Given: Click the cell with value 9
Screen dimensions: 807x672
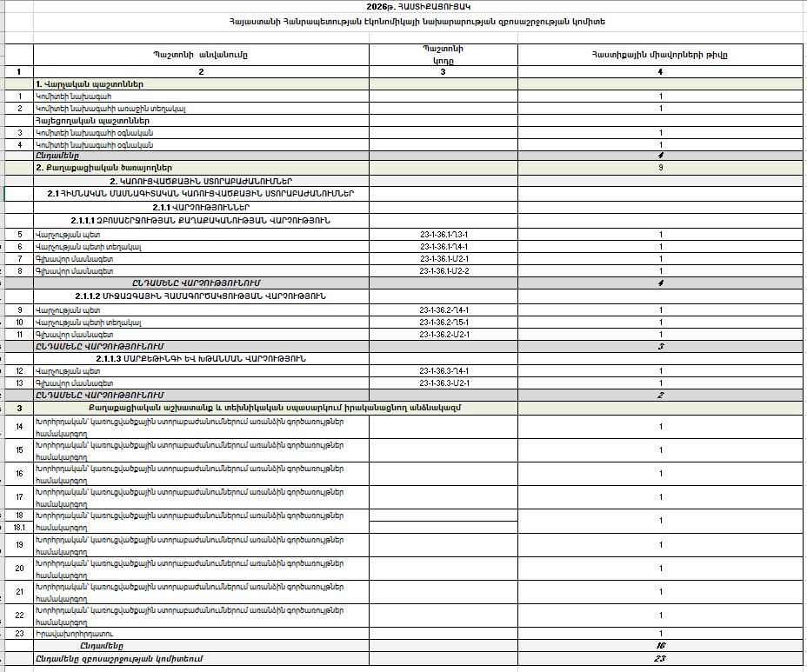Looking at the screenshot, I should click(661, 167).
